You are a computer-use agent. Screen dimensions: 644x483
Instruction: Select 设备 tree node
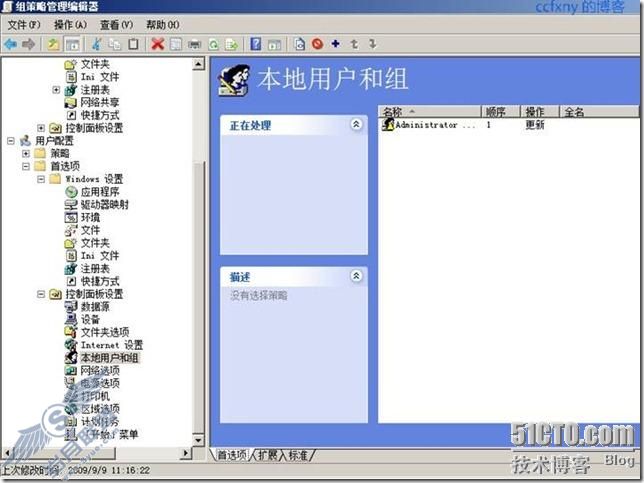click(90, 320)
